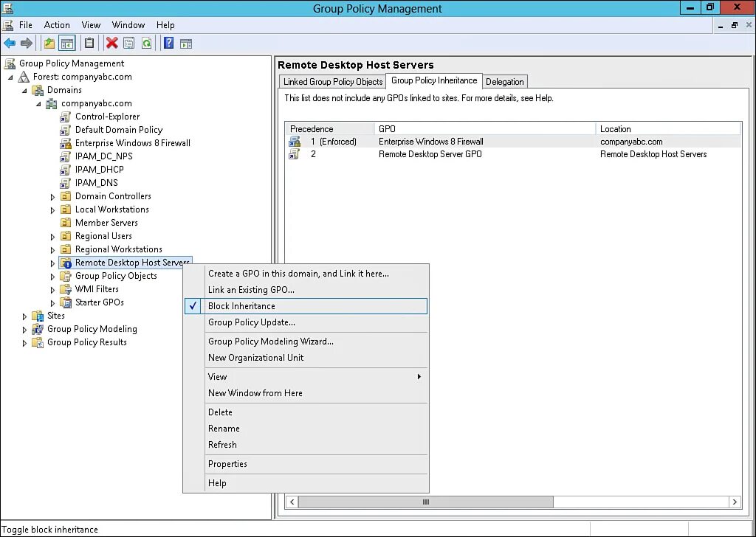Select Remote Desktop Server GPO row
756x537 pixels.
(x=513, y=154)
